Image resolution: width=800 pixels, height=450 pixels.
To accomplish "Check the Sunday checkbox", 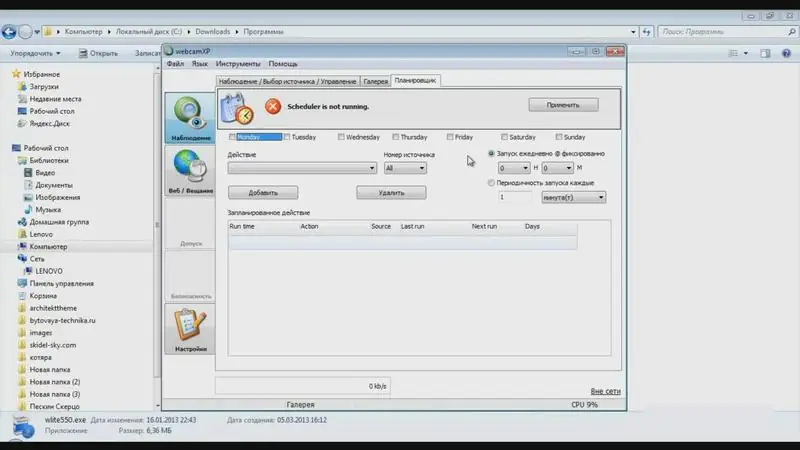I will point(559,137).
